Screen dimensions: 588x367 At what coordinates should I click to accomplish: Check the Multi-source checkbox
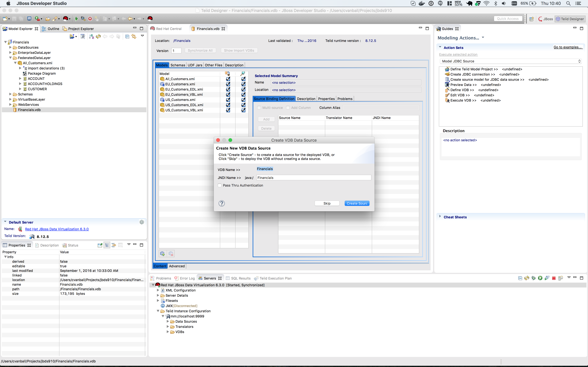[259, 108]
